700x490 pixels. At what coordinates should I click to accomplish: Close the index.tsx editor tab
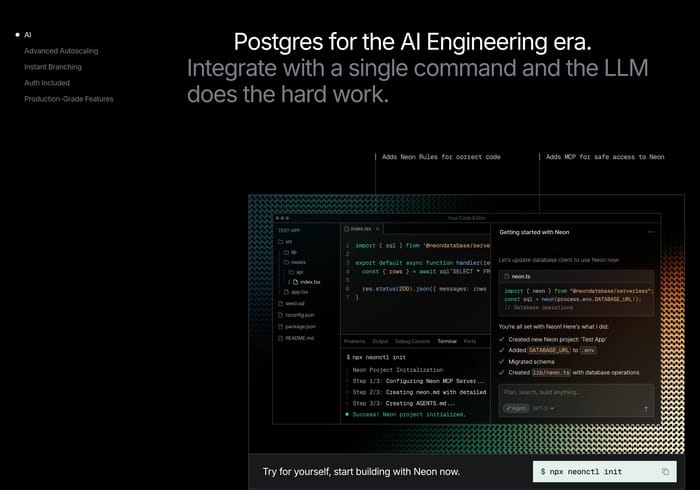click(x=378, y=229)
